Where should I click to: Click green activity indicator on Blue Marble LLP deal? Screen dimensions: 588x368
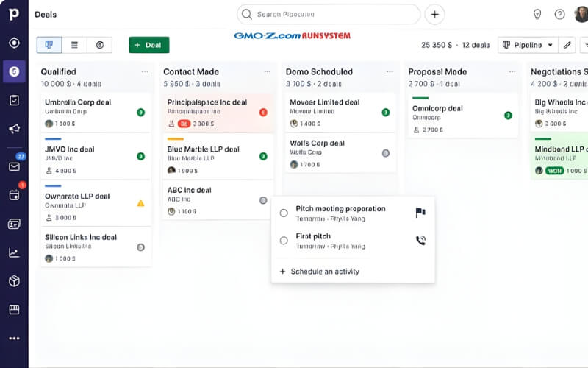tap(263, 156)
